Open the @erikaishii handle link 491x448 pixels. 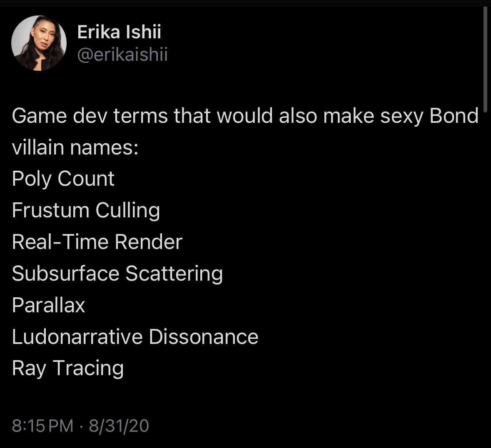pos(122,55)
